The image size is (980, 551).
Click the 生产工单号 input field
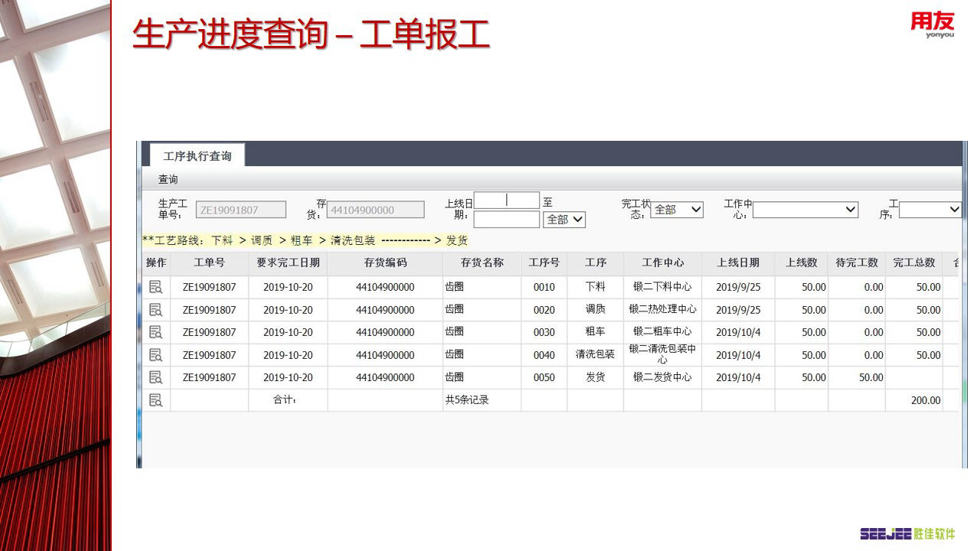tap(241, 210)
